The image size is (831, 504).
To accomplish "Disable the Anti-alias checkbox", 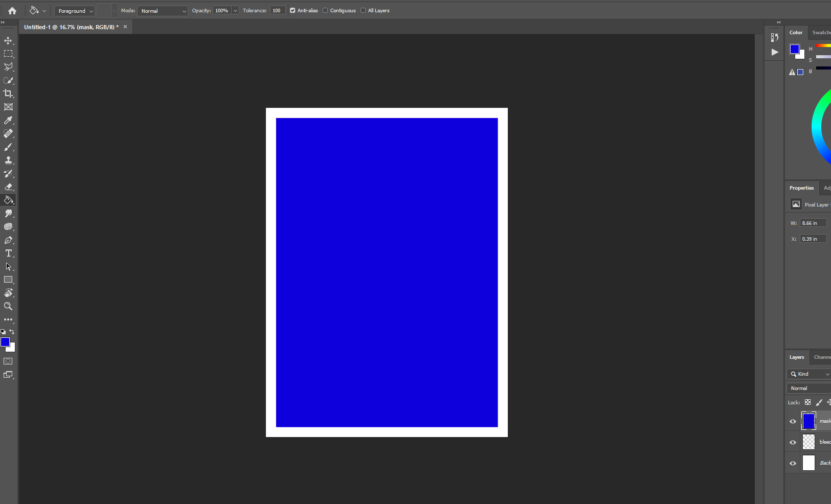I will pyautogui.click(x=293, y=10).
